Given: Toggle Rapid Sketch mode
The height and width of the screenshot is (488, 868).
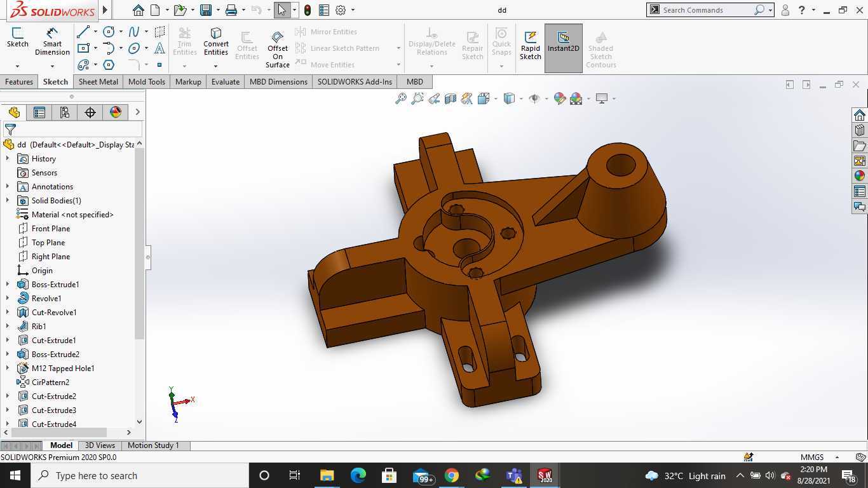Looking at the screenshot, I should 531,46.
